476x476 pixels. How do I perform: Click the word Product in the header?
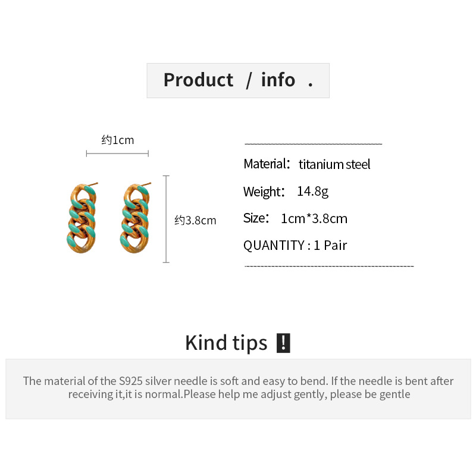198,80
